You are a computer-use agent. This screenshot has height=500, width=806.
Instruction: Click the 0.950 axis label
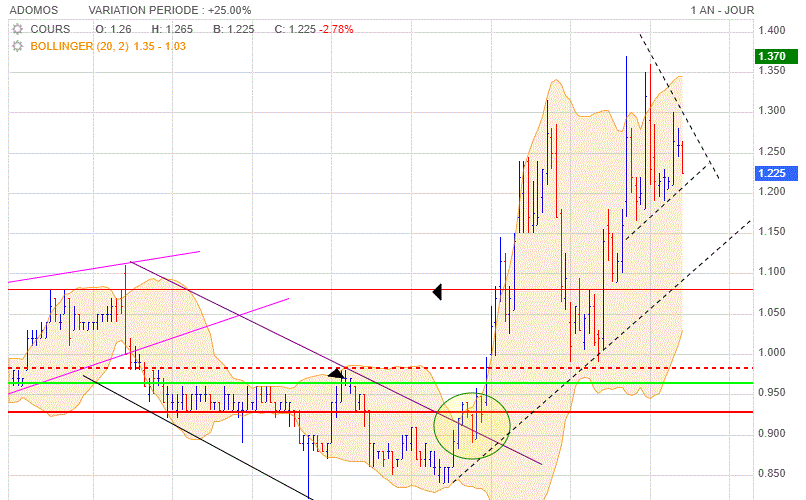(772, 392)
